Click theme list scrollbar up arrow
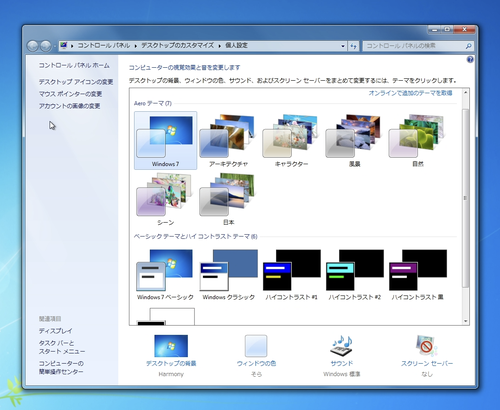 pyautogui.click(x=466, y=93)
